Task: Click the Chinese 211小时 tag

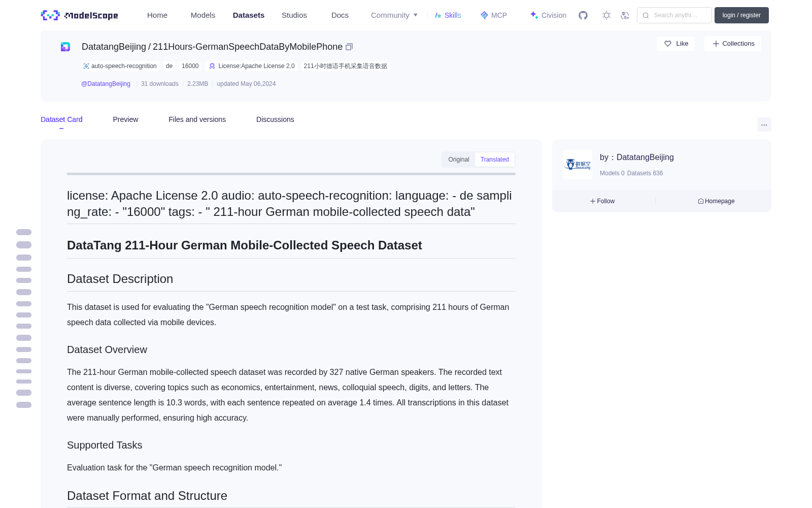Action: pyautogui.click(x=345, y=66)
